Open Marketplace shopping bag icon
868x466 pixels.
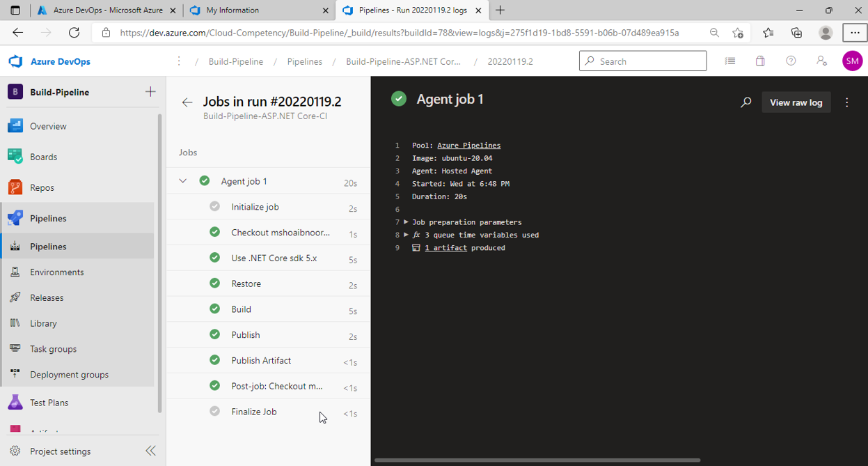[x=760, y=61]
